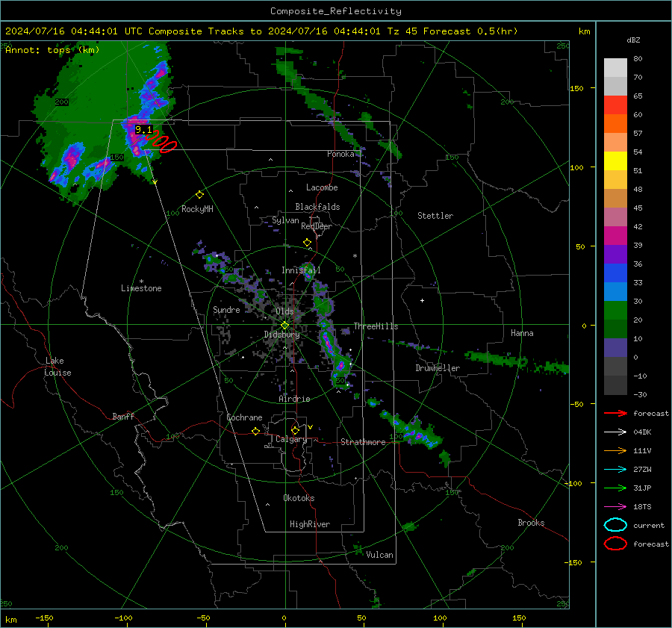Click the Strathmore city label

[363, 442]
